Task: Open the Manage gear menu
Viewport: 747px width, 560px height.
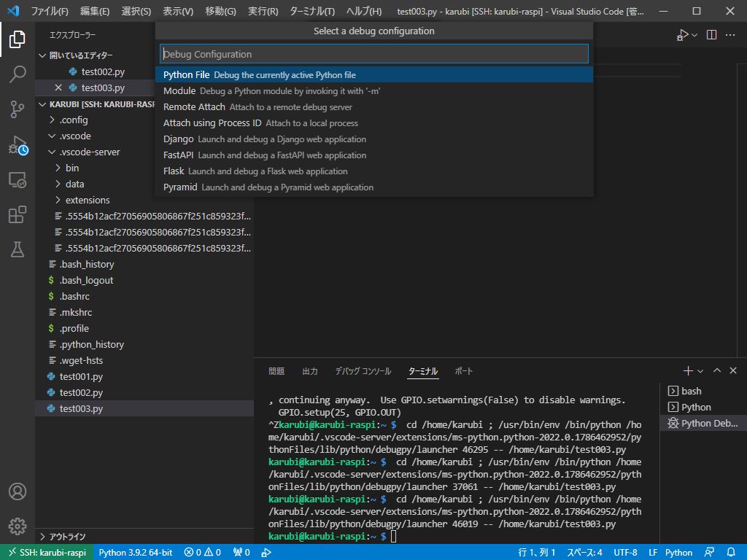Action: click(18, 526)
